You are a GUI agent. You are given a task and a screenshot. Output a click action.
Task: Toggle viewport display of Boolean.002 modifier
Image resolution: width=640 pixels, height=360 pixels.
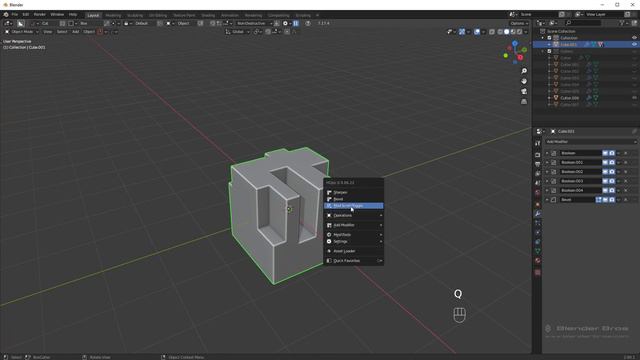tap(605, 172)
